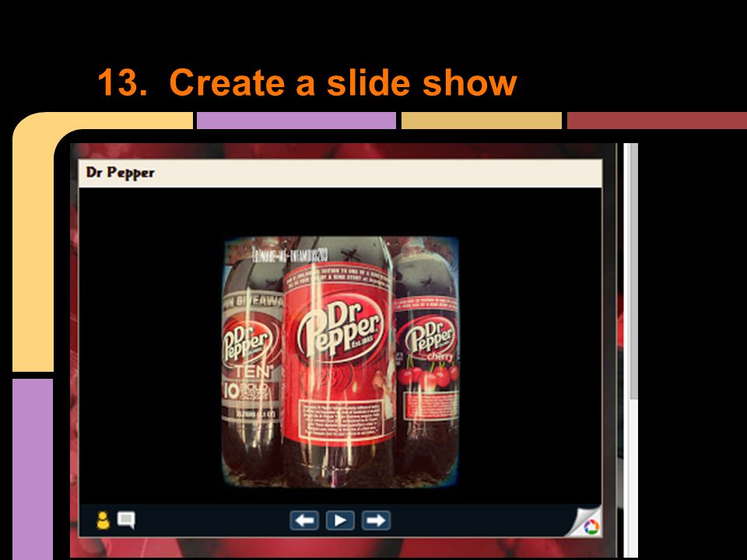Select the Dr Pepper bottles photo

341,362
